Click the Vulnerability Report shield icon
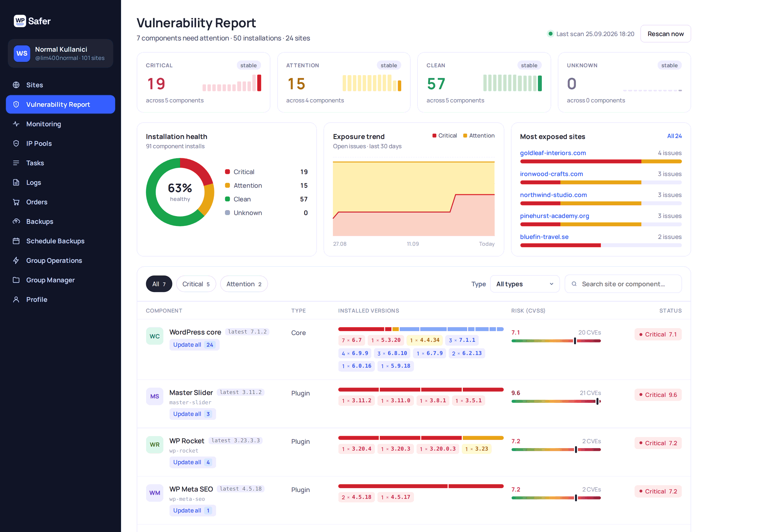Screen dimensions: 781x532 point(16,104)
